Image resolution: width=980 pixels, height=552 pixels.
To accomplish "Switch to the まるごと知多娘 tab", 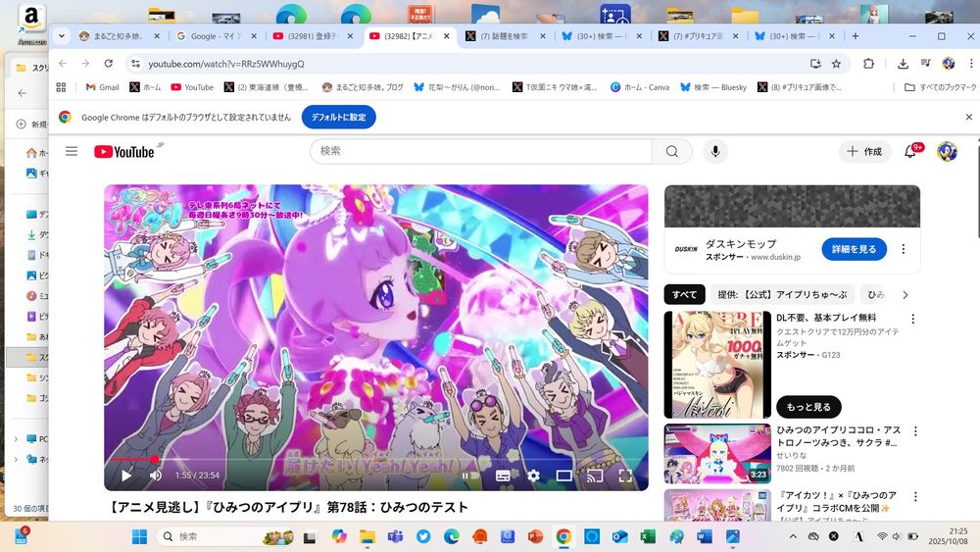I will click(x=119, y=36).
